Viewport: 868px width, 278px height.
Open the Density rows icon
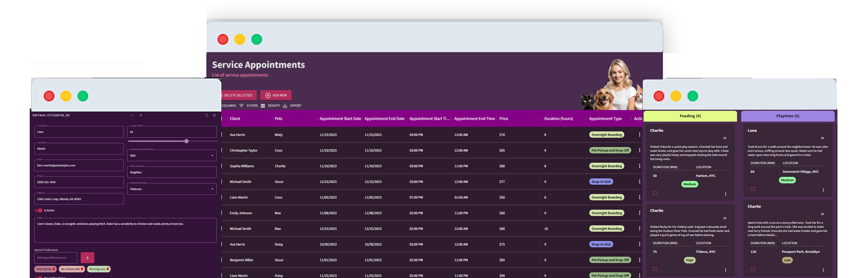pos(263,106)
